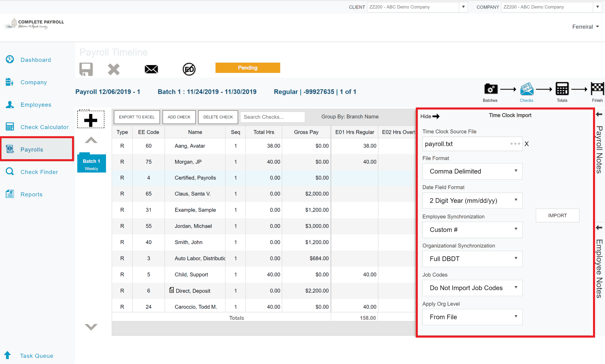Open Check Calculator in sidebar
The width and height of the screenshot is (605, 364).
click(x=45, y=127)
